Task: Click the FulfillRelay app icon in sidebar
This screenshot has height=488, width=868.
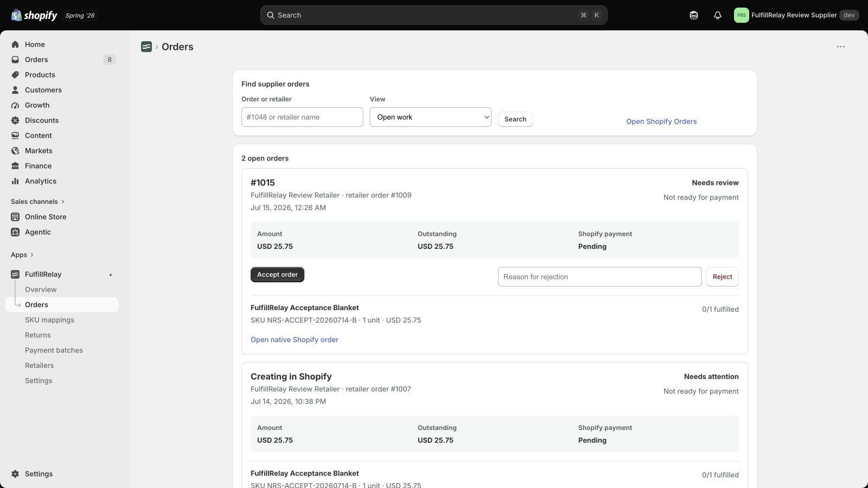Action: (15, 274)
